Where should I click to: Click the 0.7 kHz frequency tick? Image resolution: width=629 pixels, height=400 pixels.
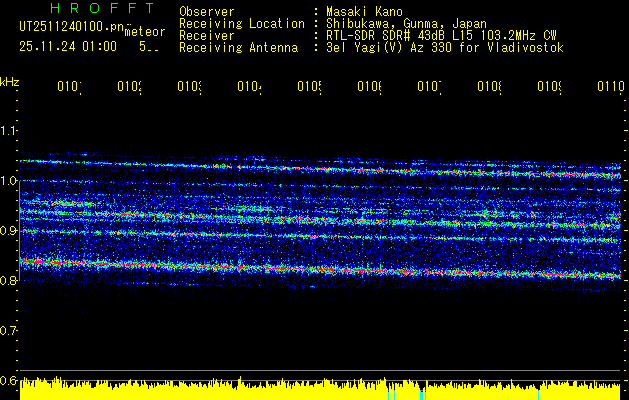pyautogui.click(x=10, y=331)
